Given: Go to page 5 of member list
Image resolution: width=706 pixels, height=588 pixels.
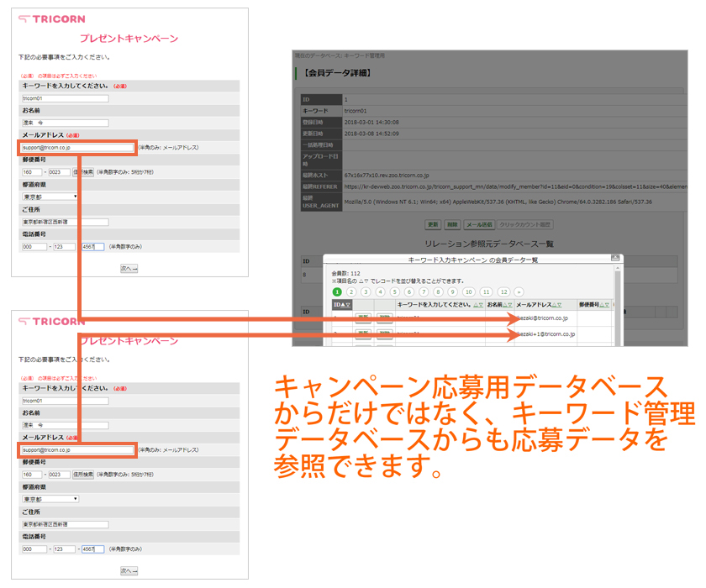Looking at the screenshot, I should click(x=394, y=292).
